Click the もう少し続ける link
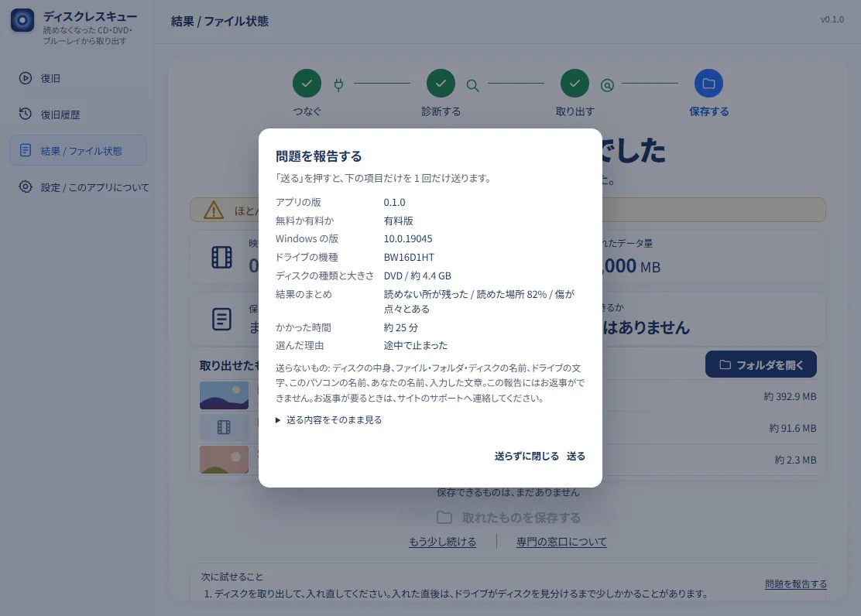This screenshot has width=861, height=616. [443, 542]
